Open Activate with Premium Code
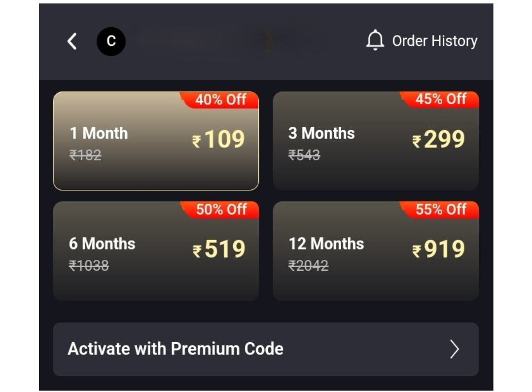The image size is (532, 392). 176,349
